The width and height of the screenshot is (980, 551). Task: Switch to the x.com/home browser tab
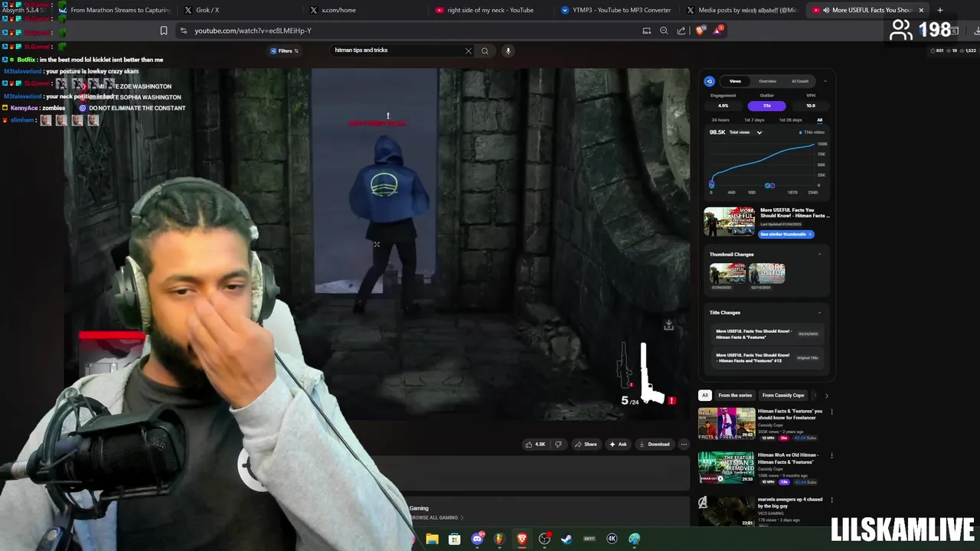[x=364, y=10]
